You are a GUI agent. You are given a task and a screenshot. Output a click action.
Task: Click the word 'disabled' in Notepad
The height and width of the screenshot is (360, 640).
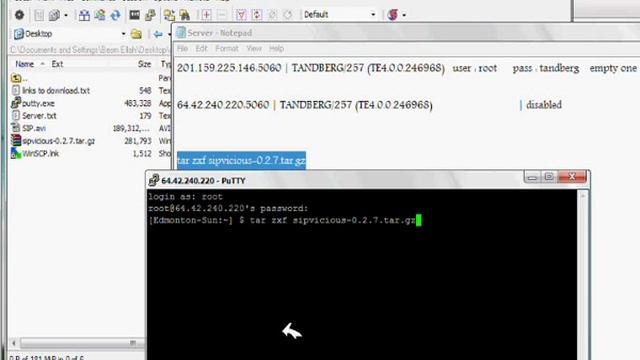point(544,105)
